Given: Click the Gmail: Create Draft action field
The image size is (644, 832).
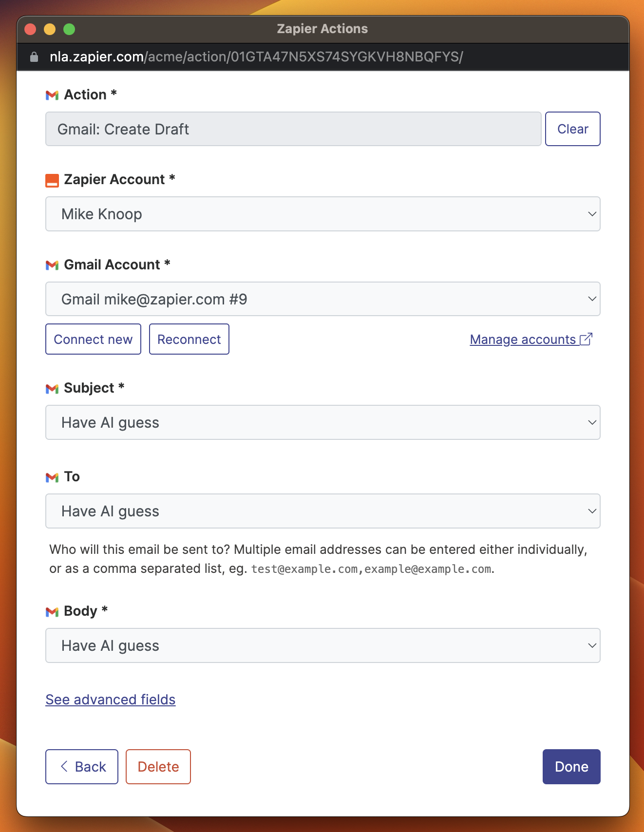Looking at the screenshot, I should (293, 129).
